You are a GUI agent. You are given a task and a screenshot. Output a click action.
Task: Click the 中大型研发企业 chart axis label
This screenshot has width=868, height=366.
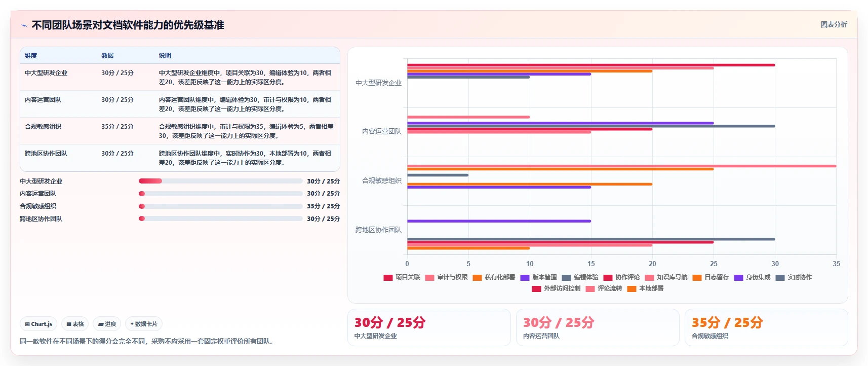pos(378,83)
